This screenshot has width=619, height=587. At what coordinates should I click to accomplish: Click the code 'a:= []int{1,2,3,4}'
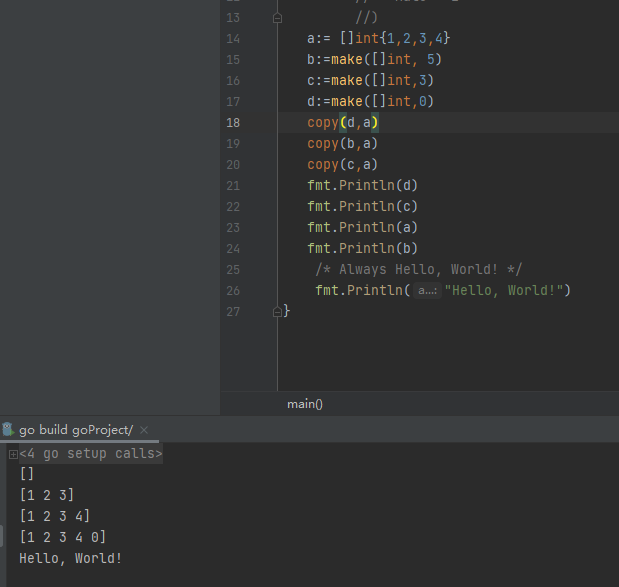click(379, 38)
